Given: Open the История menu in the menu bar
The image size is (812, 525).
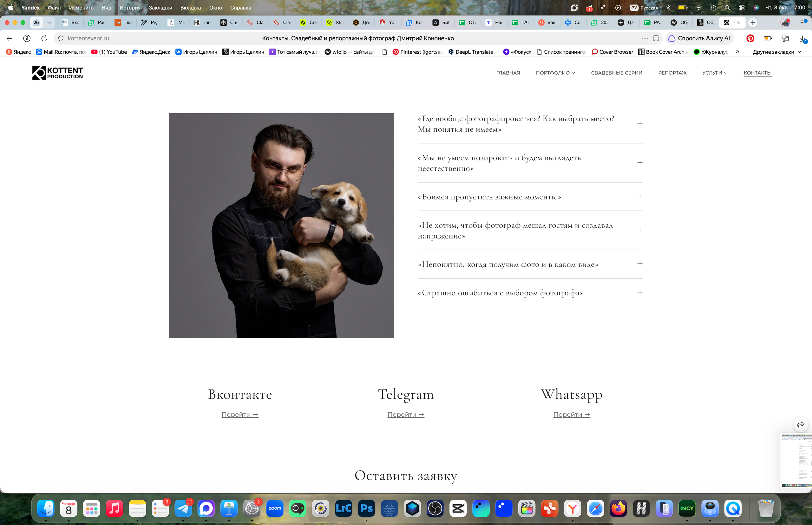Looking at the screenshot, I should [x=130, y=8].
